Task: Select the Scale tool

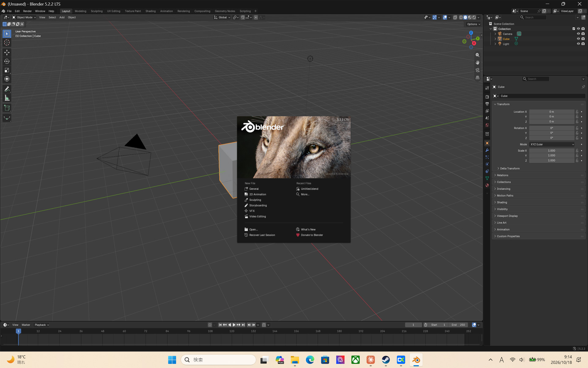Action: pos(7,70)
